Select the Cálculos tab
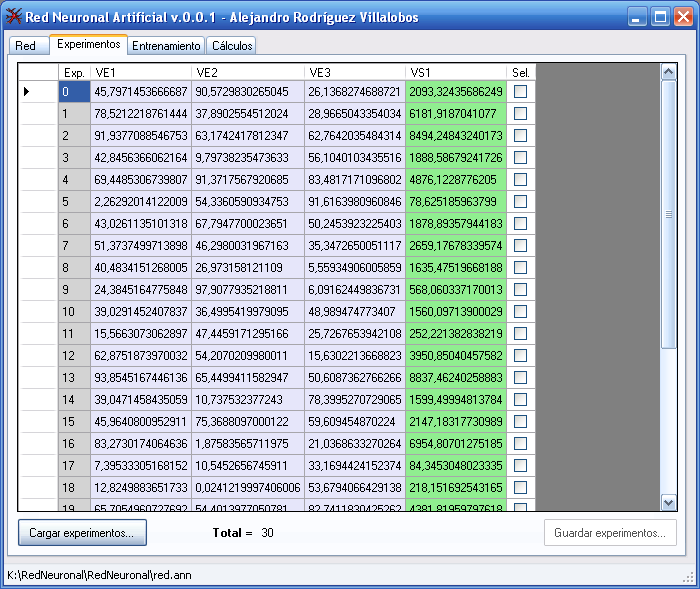The image size is (700, 589). 232,46
